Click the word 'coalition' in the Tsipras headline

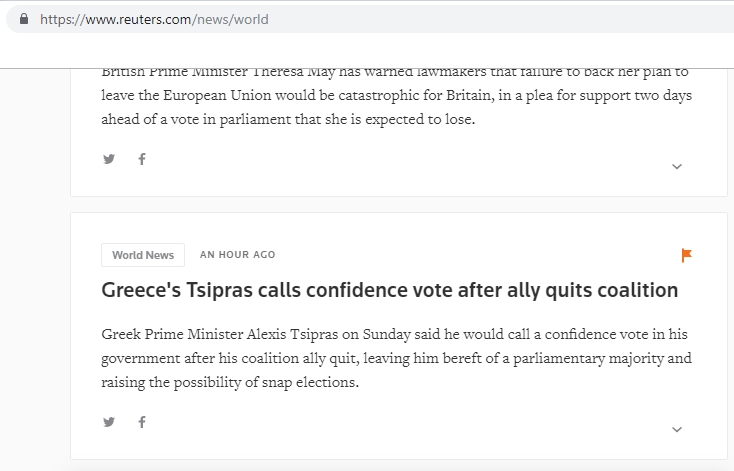[630, 290]
